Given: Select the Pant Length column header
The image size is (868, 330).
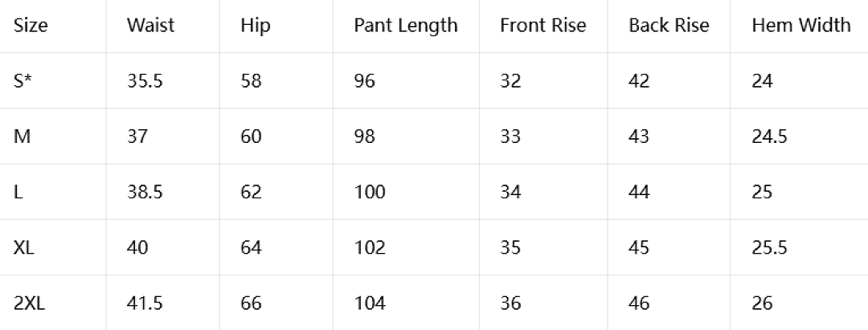Looking at the screenshot, I should [406, 26].
